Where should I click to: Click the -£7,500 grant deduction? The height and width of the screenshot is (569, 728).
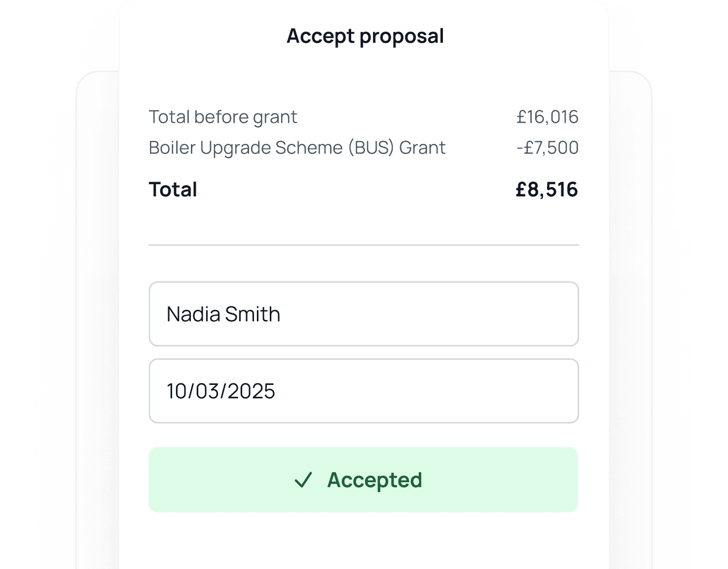[x=547, y=148]
